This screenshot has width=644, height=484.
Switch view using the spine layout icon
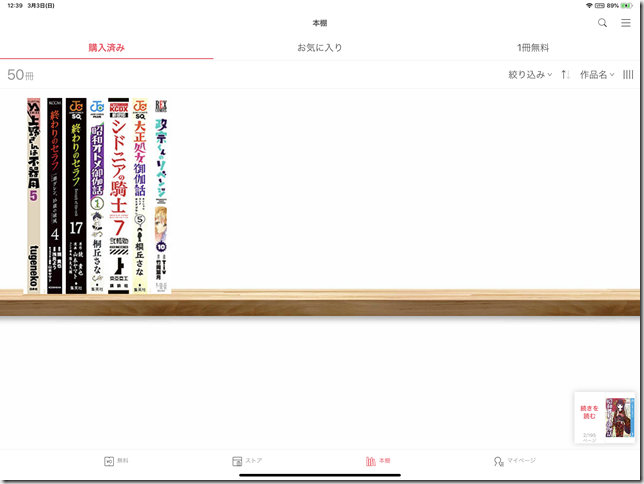[x=628, y=74]
